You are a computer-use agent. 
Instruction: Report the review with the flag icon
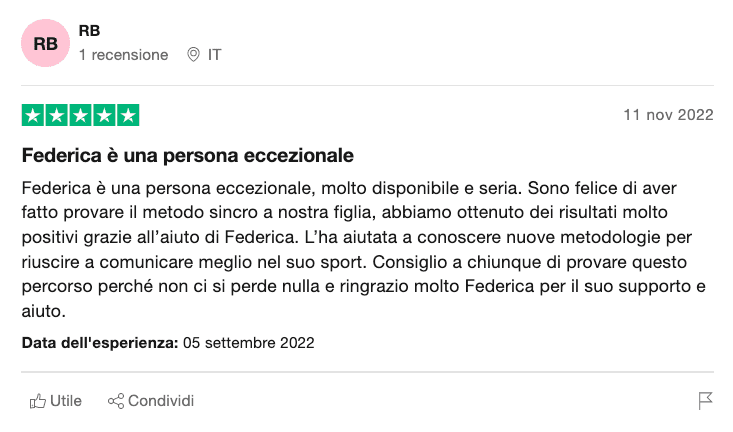[x=705, y=401]
